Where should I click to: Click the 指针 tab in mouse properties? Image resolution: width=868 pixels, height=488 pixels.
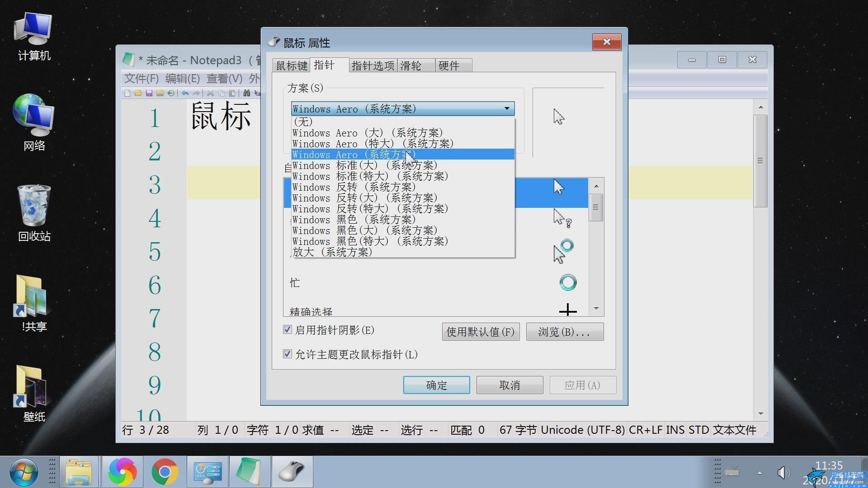pos(327,66)
